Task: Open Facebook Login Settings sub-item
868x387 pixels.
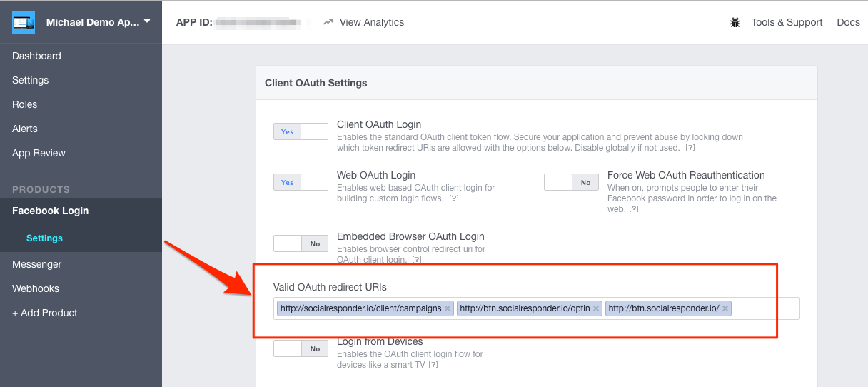Action: pos(44,238)
